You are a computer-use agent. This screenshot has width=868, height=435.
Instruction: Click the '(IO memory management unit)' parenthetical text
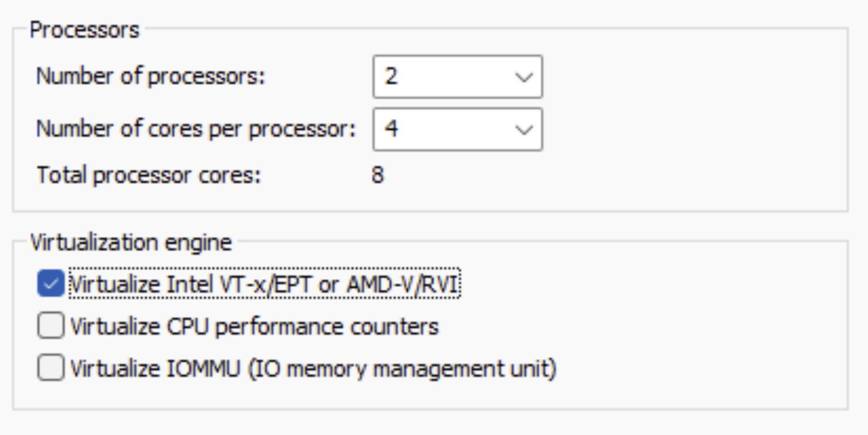tap(402, 368)
